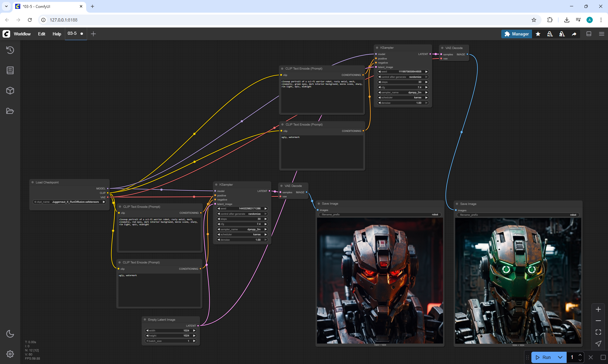Viewport: 608px width, 364px height.
Task: Open the workflows folder sidebar icon
Action: point(10,111)
